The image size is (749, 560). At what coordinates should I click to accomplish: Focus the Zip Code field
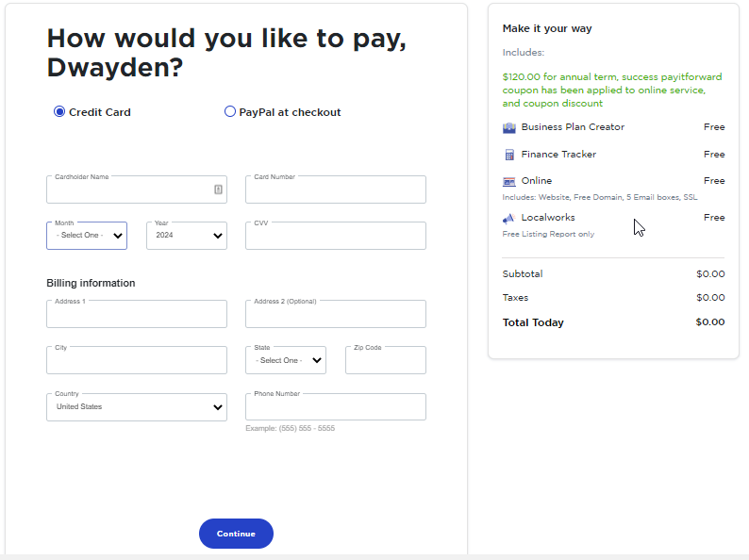(385, 361)
